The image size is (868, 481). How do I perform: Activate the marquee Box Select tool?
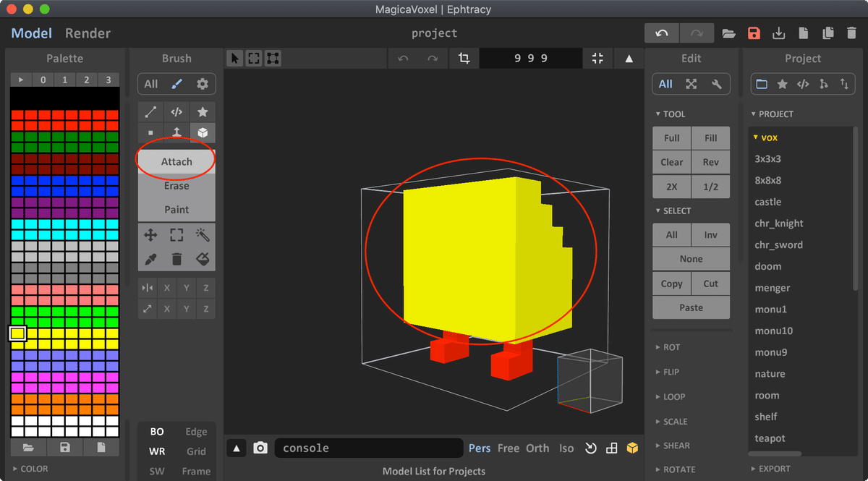coord(176,234)
